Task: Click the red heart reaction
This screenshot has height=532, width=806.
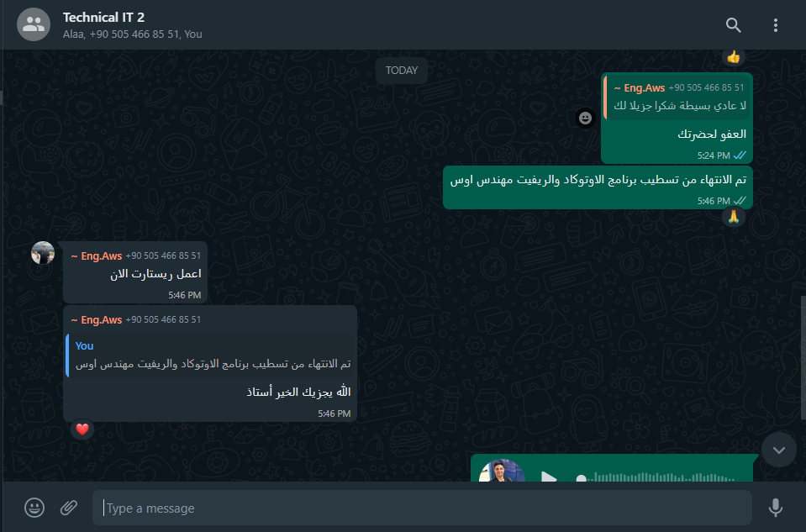Action: [x=82, y=429]
